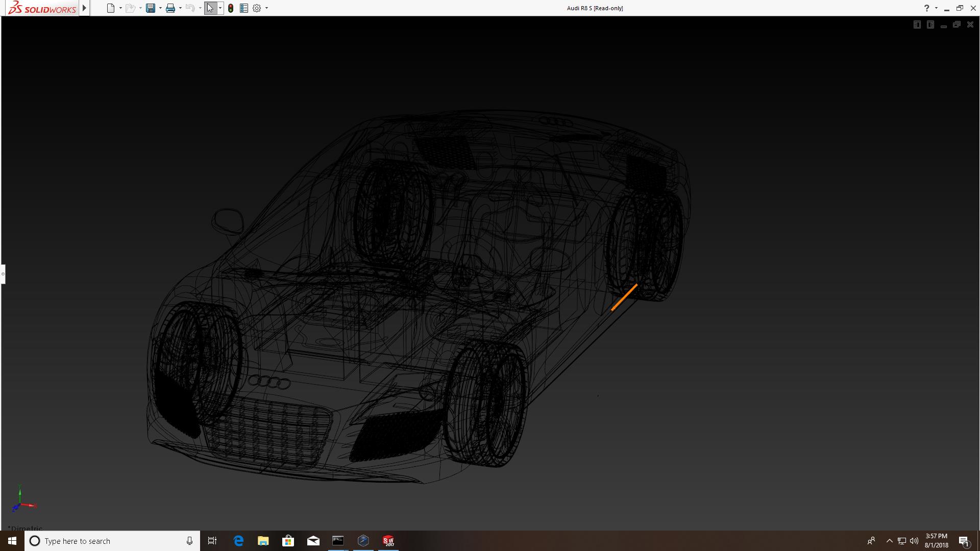
Task: Open File Properties list icon
Action: 244,8
